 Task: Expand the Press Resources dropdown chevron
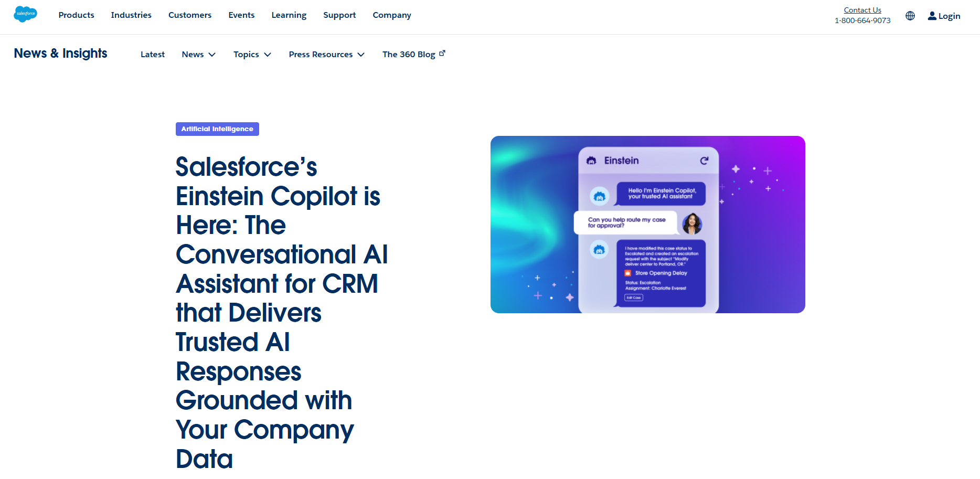[361, 55]
